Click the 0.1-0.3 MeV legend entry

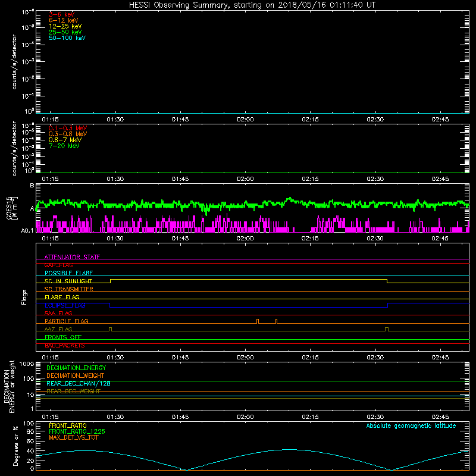click(68, 128)
